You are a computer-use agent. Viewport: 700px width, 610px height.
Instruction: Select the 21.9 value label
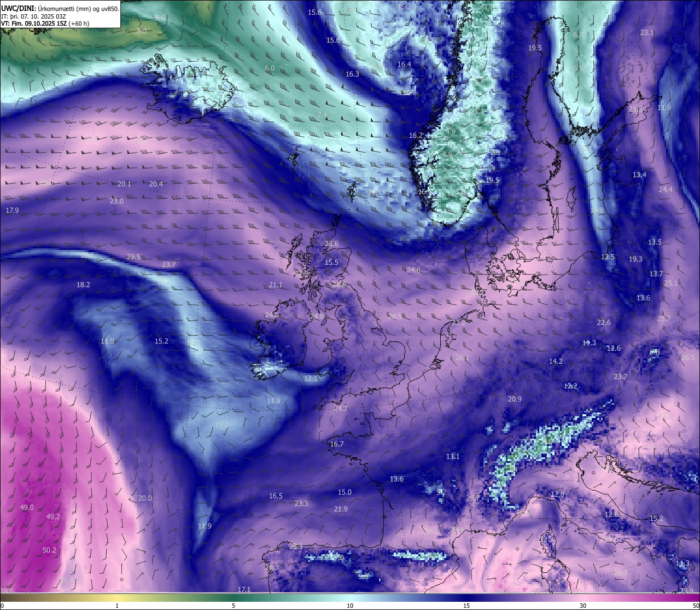coord(341,509)
